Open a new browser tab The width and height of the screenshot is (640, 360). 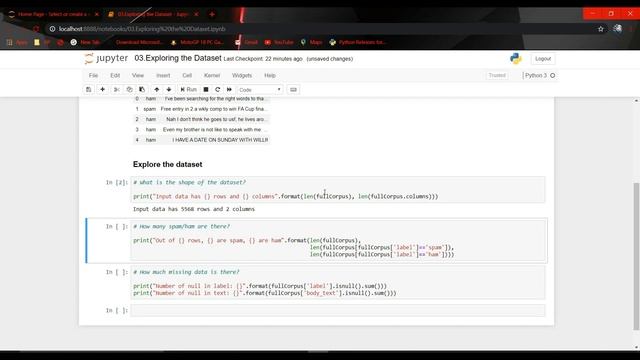[x=212, y=14]
